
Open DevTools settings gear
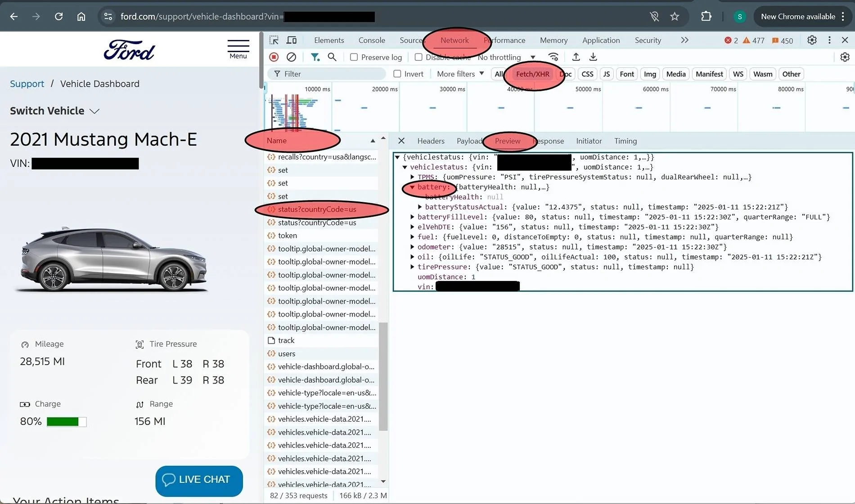[x=812, y=40]
